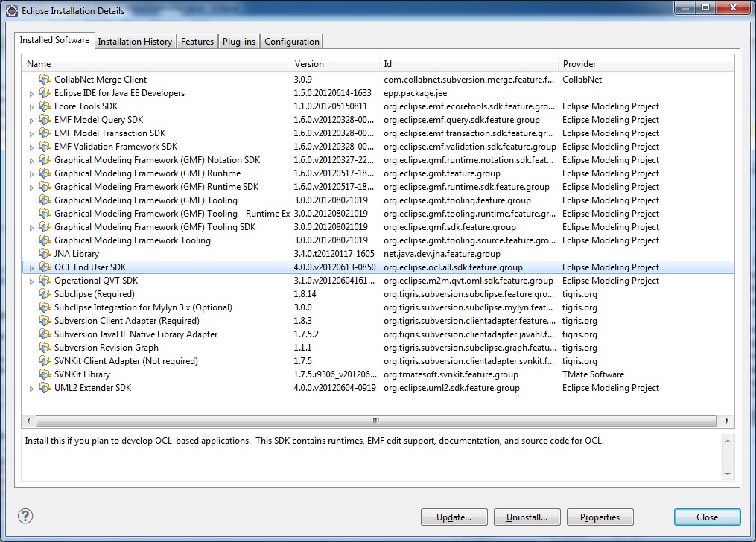Switch to the Installation History tab
The width and height of the screenshot is (756, 542).
(x=135, y=42)
